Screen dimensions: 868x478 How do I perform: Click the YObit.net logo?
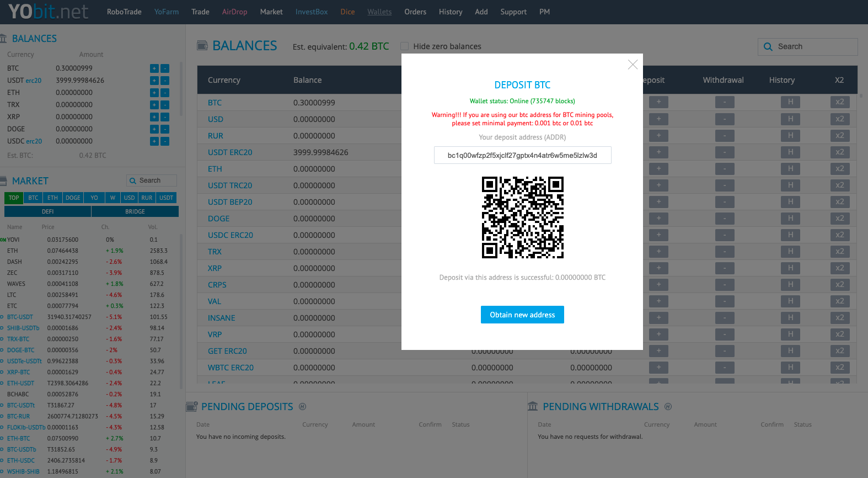tap(48, 12)
